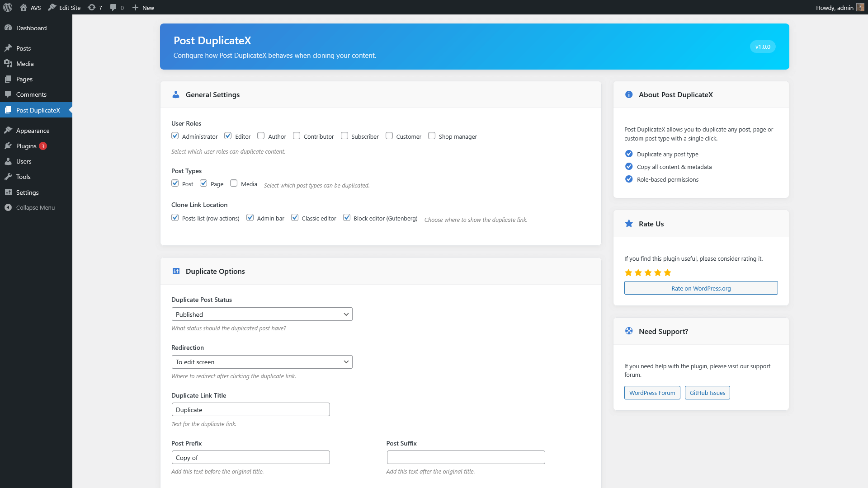This screenshot has width=868, height=488.
Task: Open Media in sidebar menu
Action: point(36,64)
